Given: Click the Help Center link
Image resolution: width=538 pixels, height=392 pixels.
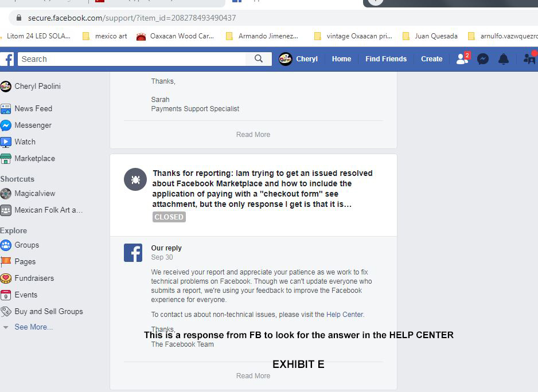Looking at the screenshot, I should tap(345, 315).
